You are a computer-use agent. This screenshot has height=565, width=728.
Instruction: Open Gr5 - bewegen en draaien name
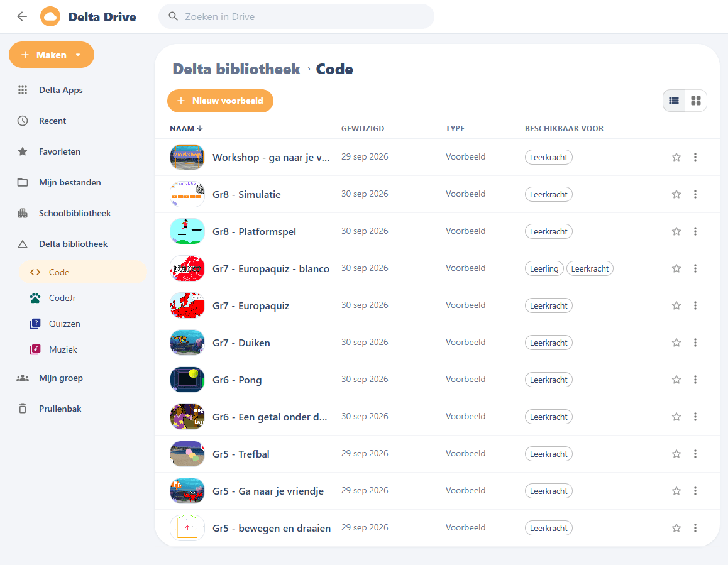pos(272,529)
